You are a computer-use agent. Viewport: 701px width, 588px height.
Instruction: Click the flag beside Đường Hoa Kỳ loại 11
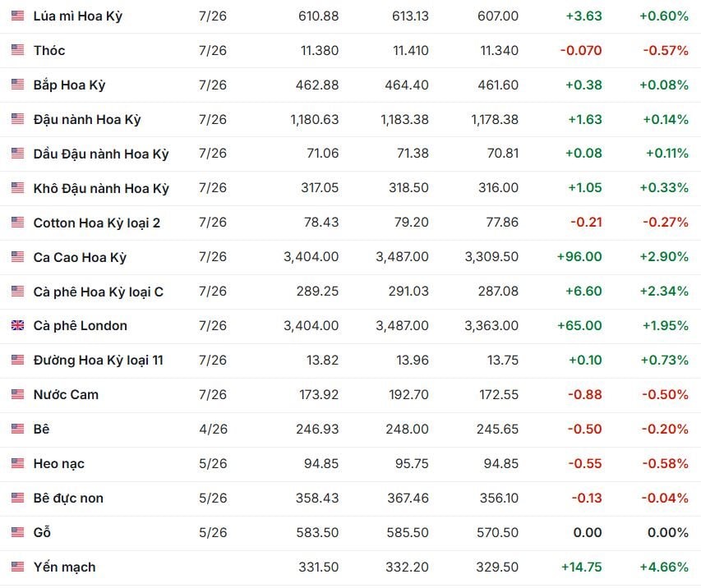coord(17,360)
